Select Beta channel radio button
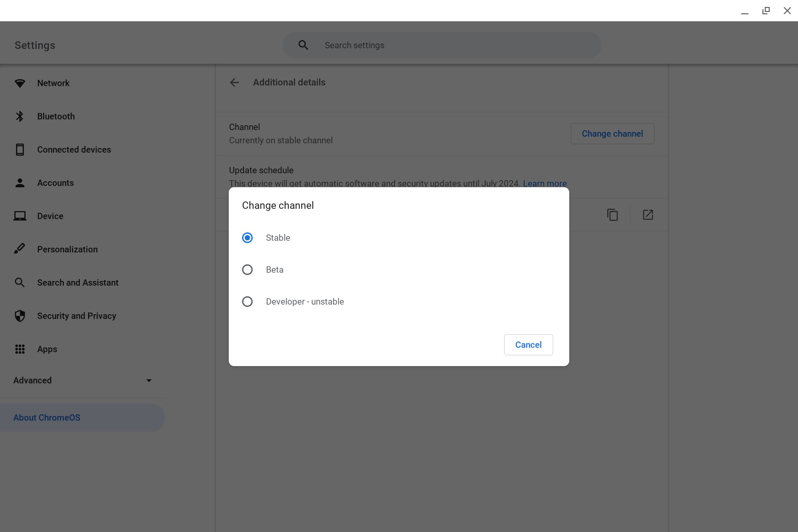Viewport: 798px width, 532px height. tap(248, 270)
